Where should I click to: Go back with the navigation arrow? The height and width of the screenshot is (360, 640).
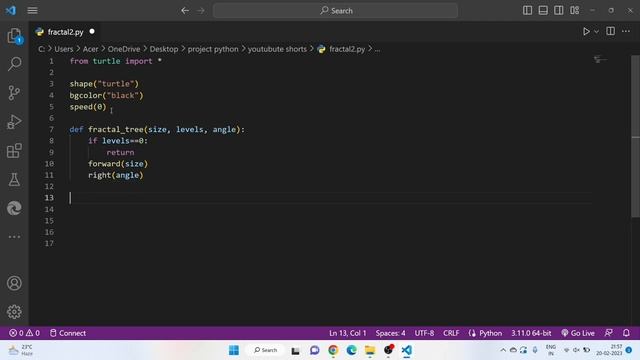click(185, 11)
